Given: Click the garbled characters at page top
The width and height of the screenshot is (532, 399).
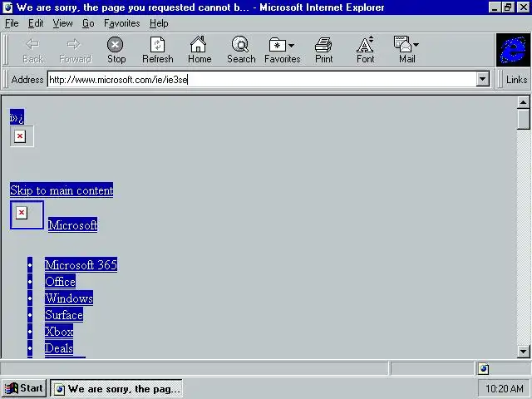Looking at the screenshot, I should (17, 117).
